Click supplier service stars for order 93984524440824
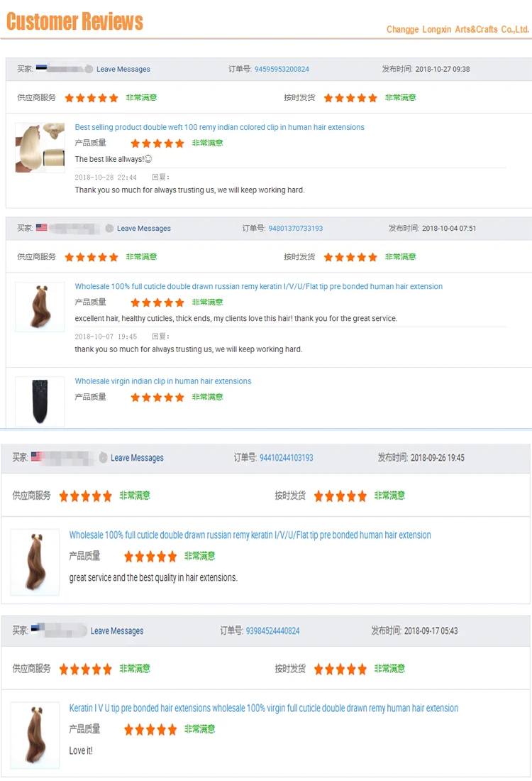Screen dimensions: 532x781 pos(85,670)
